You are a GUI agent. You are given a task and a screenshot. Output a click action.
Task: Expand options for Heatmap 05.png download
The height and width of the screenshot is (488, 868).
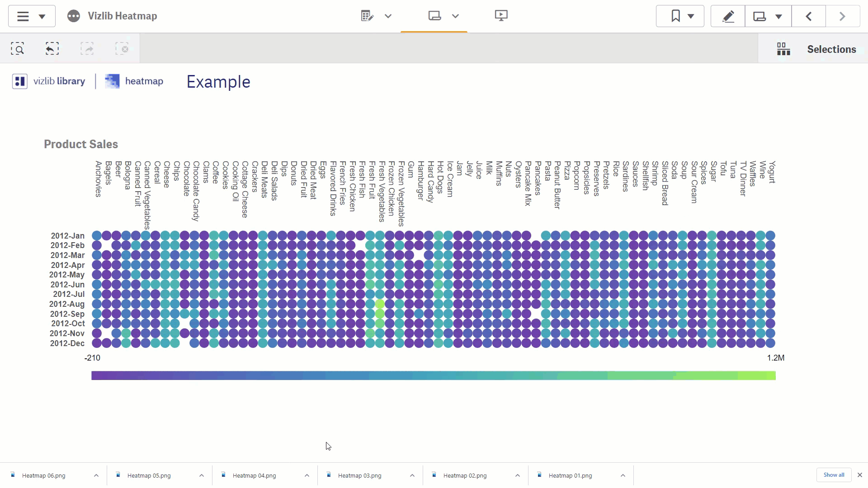(202, 475)
